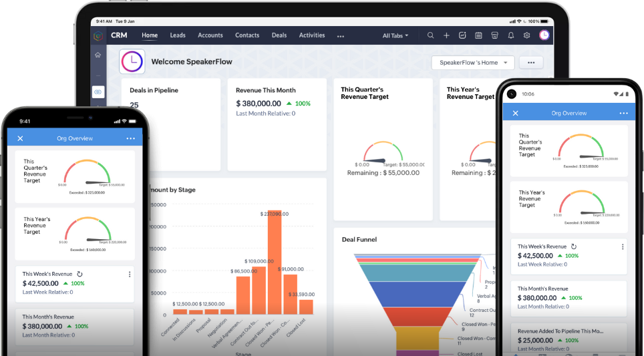Click the plus create icon in tablet header

click(446, 35)
